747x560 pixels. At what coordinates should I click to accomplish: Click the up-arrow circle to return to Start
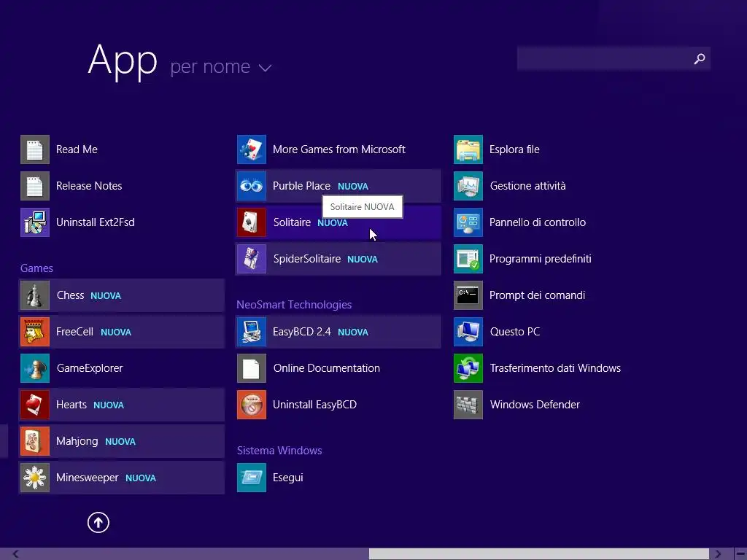pos(98,522)
